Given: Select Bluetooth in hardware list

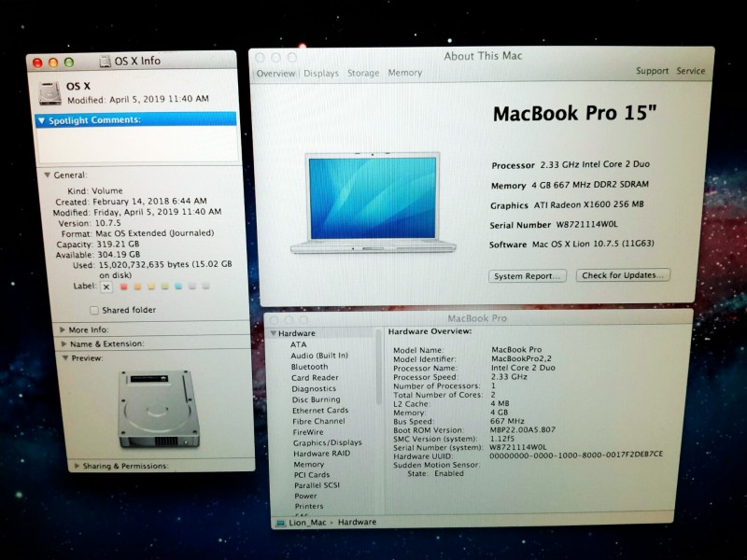Looking at the screenshot, I should 310,367.
